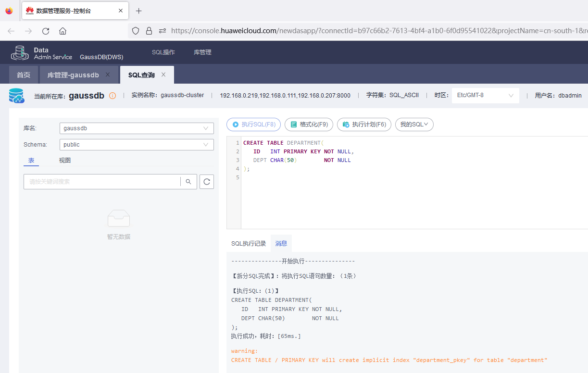
Task: Click the 执行成功 result text
Action: point(266,336)
